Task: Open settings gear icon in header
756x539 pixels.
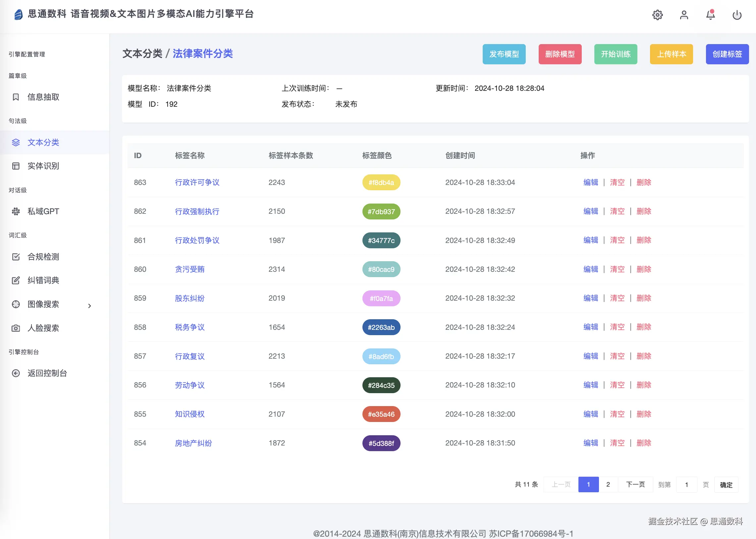Action: click(x=657, y=15)
